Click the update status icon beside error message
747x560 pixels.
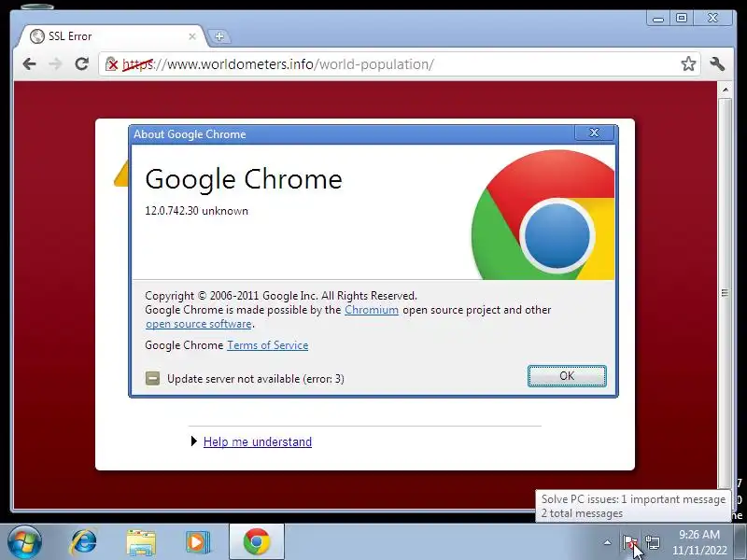[152, 379]
